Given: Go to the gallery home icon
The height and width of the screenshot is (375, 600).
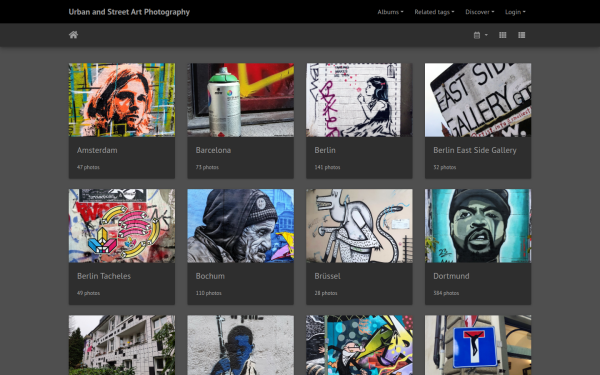Looking at the screenshot, I should [x=73, y=35].
